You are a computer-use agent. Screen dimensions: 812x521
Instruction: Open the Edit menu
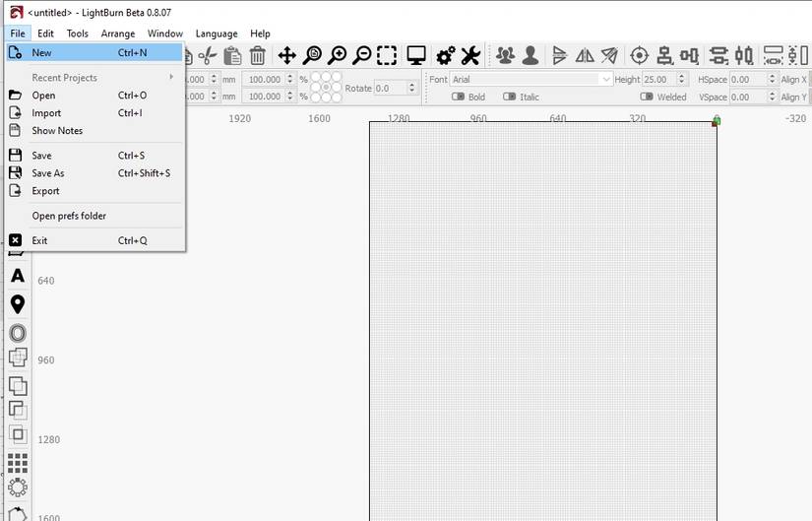[x=45, y=33]
